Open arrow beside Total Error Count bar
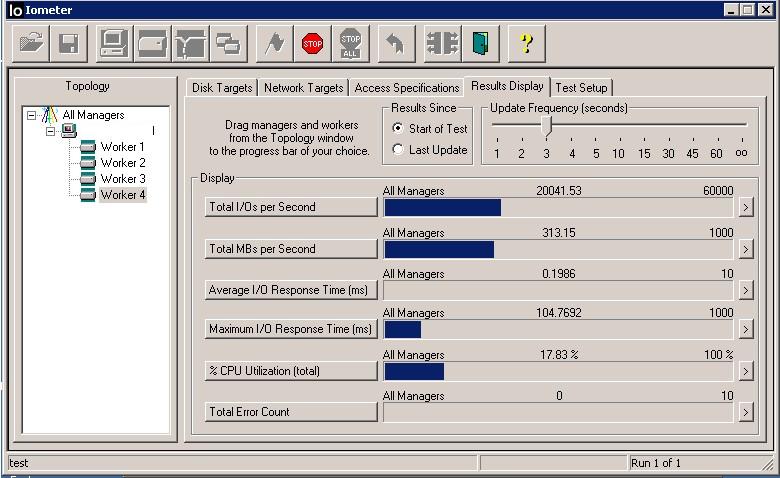Viewport: 780px width, 478px height. point(745,412)
